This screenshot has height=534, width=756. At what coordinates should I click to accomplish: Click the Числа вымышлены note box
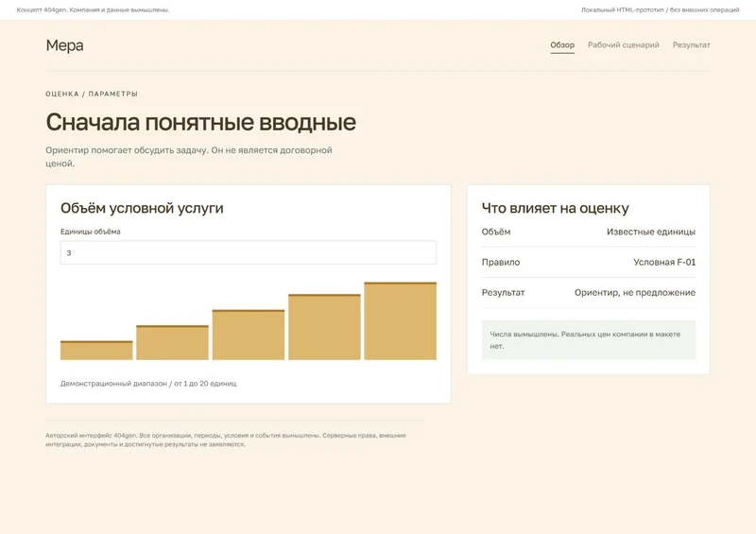click(x=589, y=339)
